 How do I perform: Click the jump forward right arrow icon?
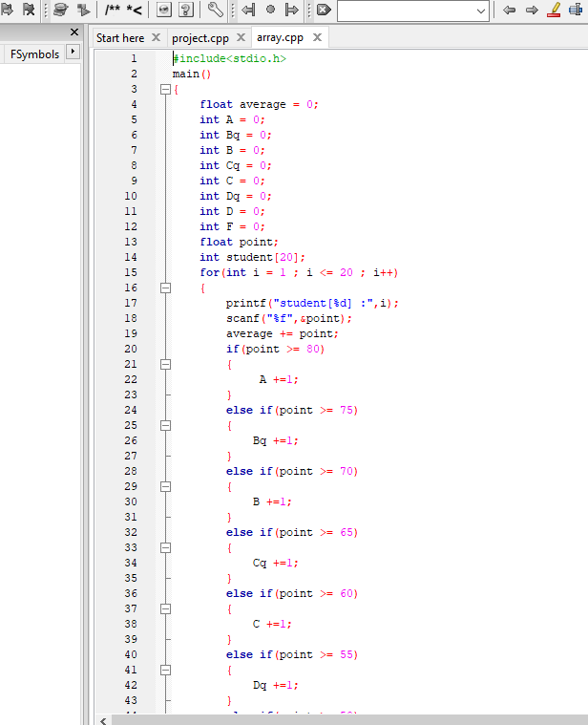click(532, 10)
